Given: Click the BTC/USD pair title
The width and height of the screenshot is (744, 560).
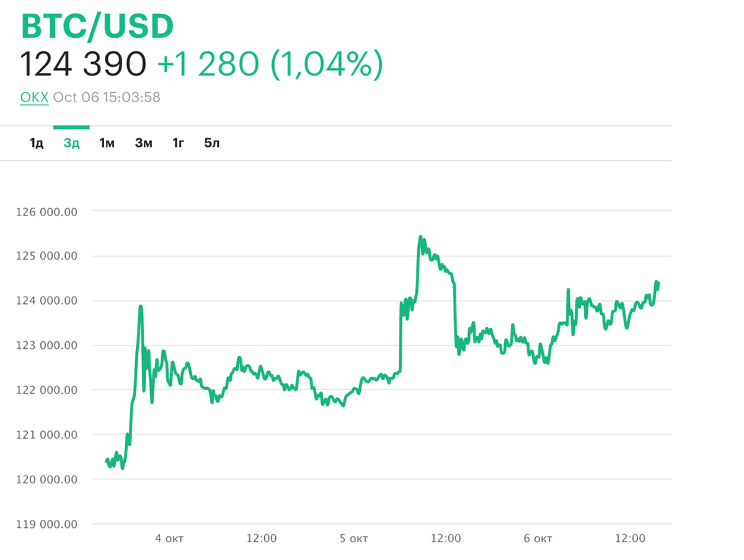Looking at the screenshot, I should click(97, 27).
